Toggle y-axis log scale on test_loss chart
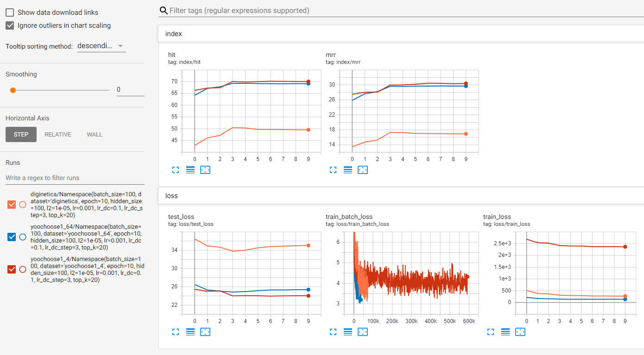The width and height of the screenshot is (644, 355). click(x=190, y=332)
